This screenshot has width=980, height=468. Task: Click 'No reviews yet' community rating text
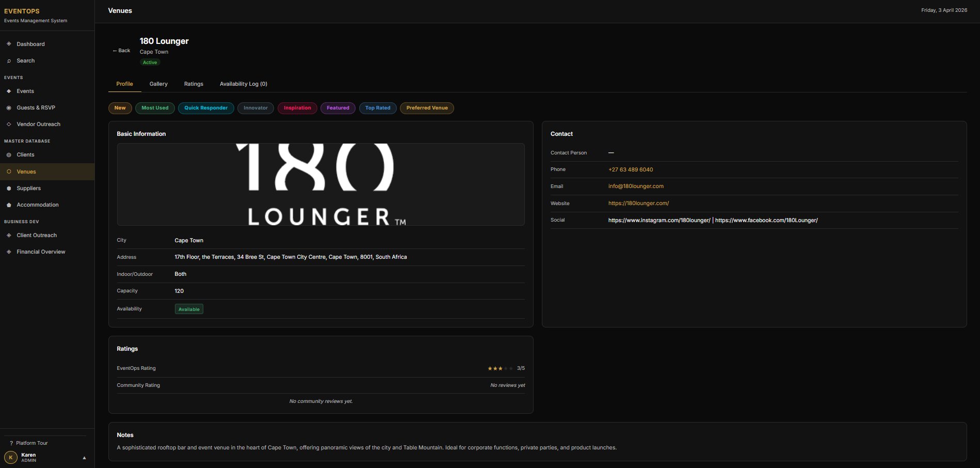point(507,385)
